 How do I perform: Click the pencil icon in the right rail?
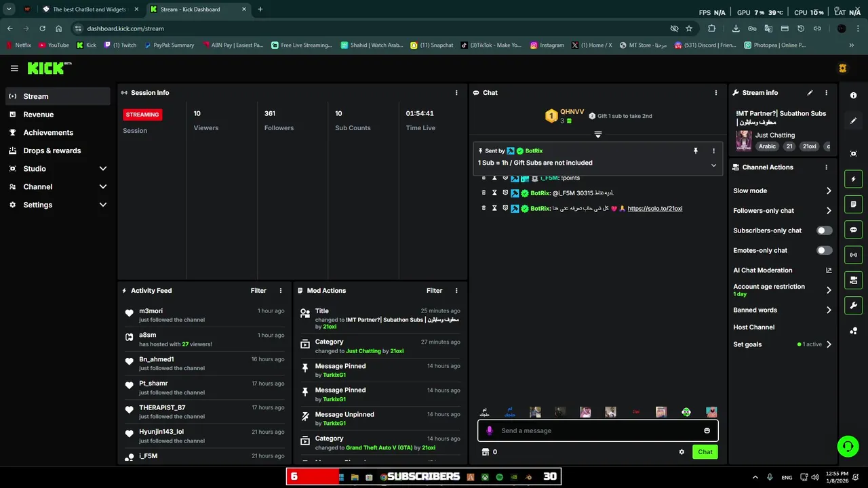pos(854,121)
